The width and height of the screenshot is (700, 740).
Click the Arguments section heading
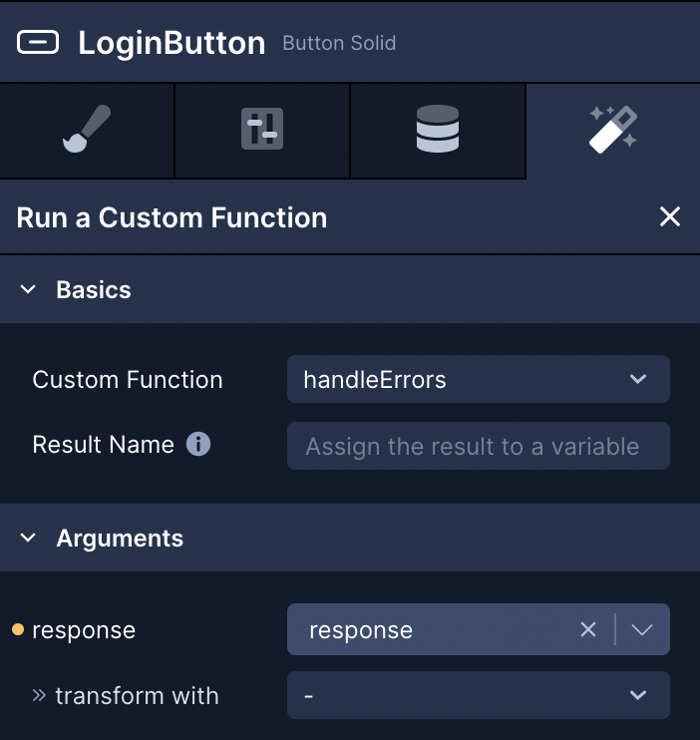(x=120, y=538)
